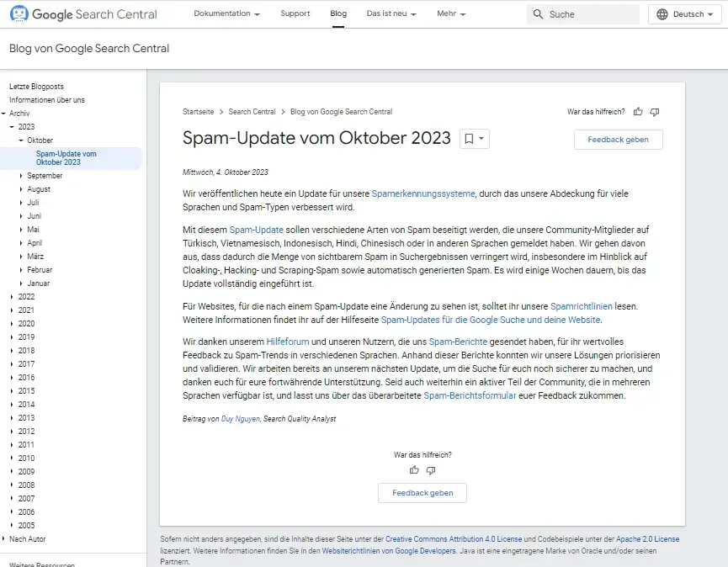This screenshot has height=567, width=728.
Task: Follow the Spamerkennungssysteme link
Action: [423, 193]
